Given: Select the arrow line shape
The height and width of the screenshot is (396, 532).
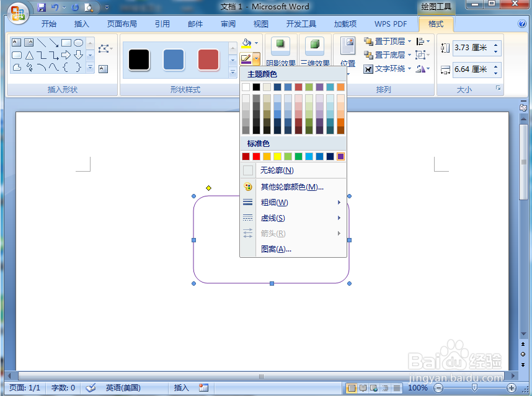Looking at the screenshot, I should [53, 42].
